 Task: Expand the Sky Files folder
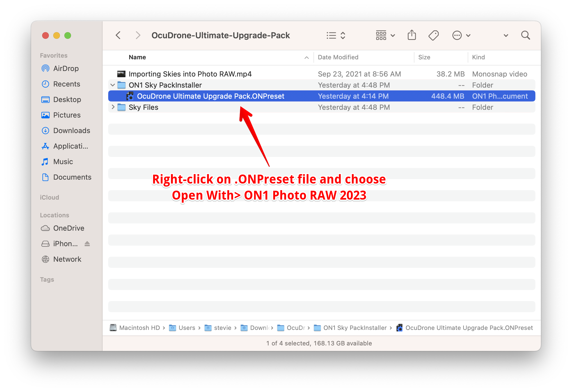pyautogui.click(x=113, y=107)
